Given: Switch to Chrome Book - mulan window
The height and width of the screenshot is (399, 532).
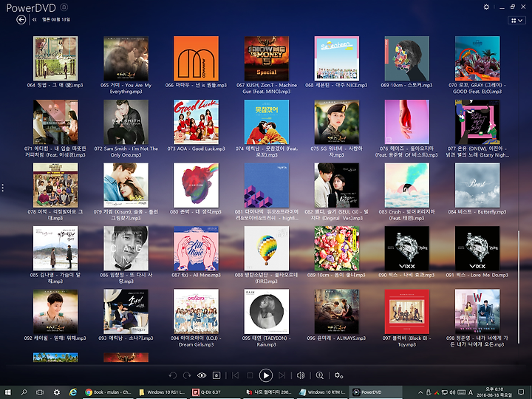Looking at the screenshot, I should coord(108,392).
